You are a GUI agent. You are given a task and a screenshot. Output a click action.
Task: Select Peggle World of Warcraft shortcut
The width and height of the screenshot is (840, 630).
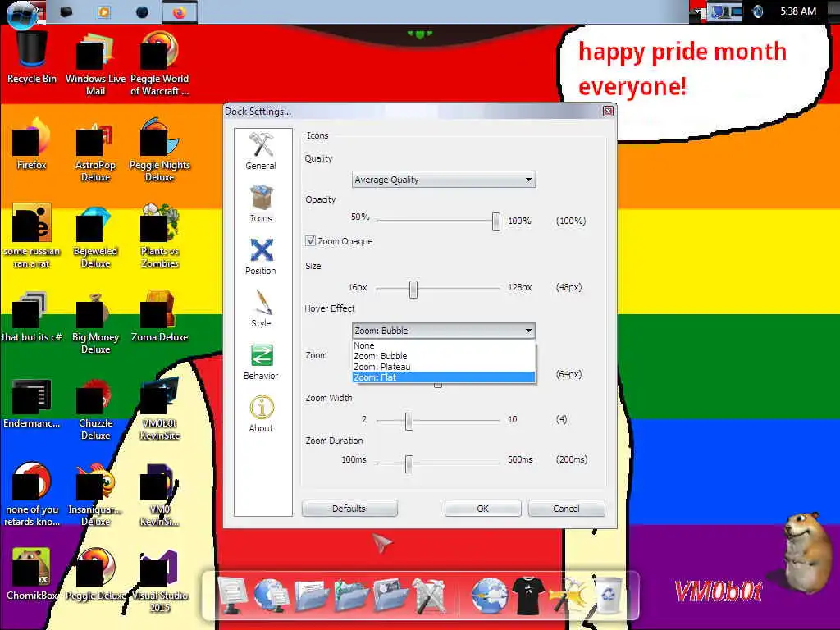pyautogui.click(x=159, y=64)
